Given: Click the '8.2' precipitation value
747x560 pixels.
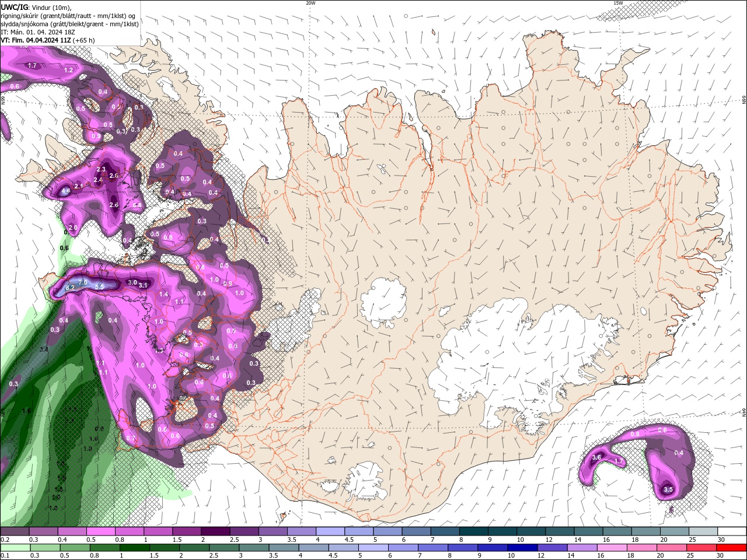Looking at the screenshot, I should 69,288.
